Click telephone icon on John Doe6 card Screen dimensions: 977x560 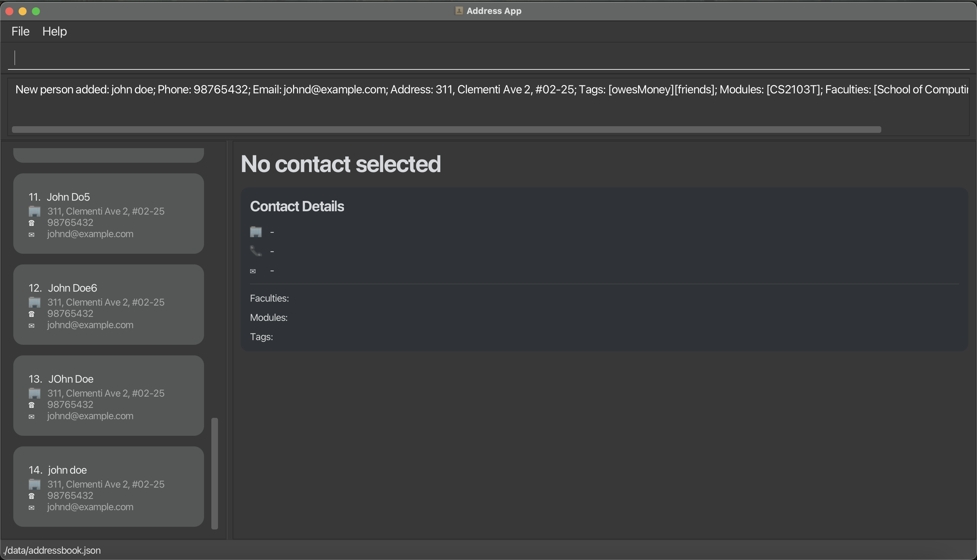32,314
